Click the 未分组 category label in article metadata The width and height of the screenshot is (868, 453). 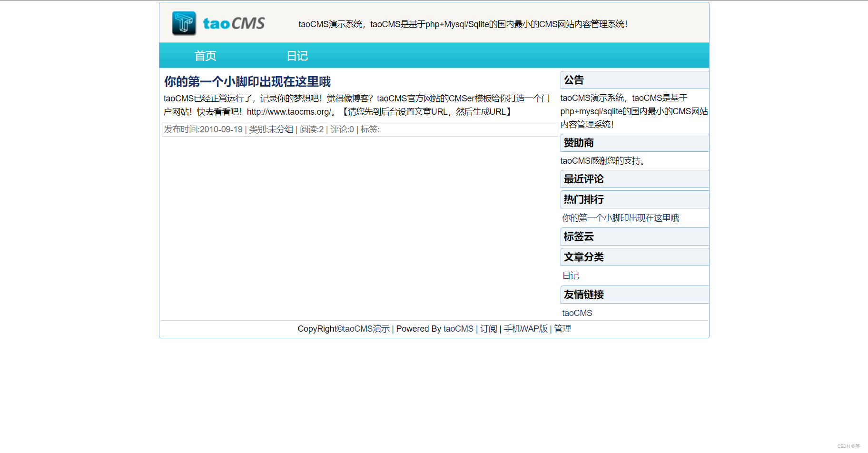point(281,129)
